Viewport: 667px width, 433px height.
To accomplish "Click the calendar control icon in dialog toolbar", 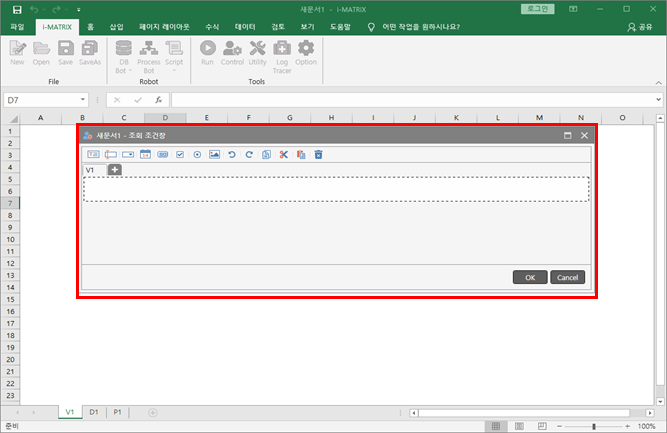I will point(145,155).
